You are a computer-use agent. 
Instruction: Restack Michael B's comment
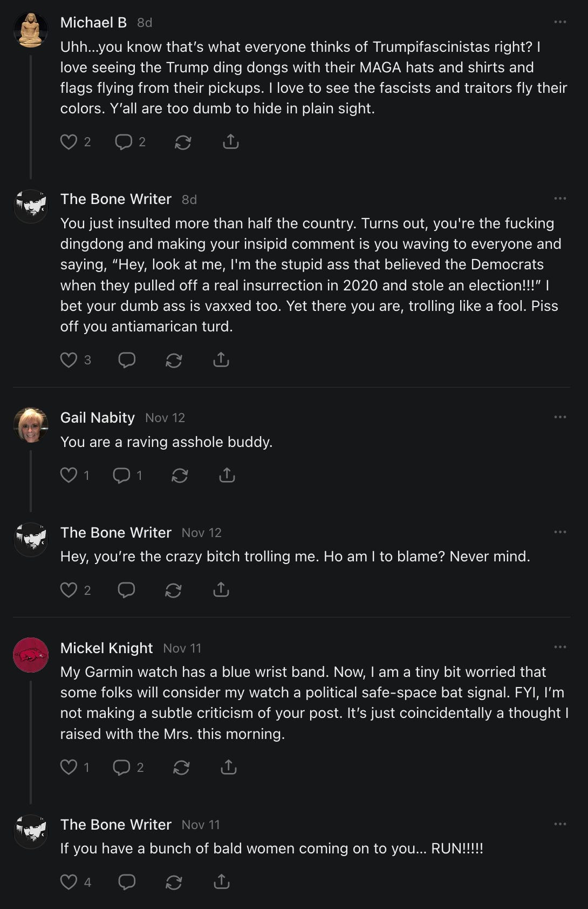(x=183, y=142)
